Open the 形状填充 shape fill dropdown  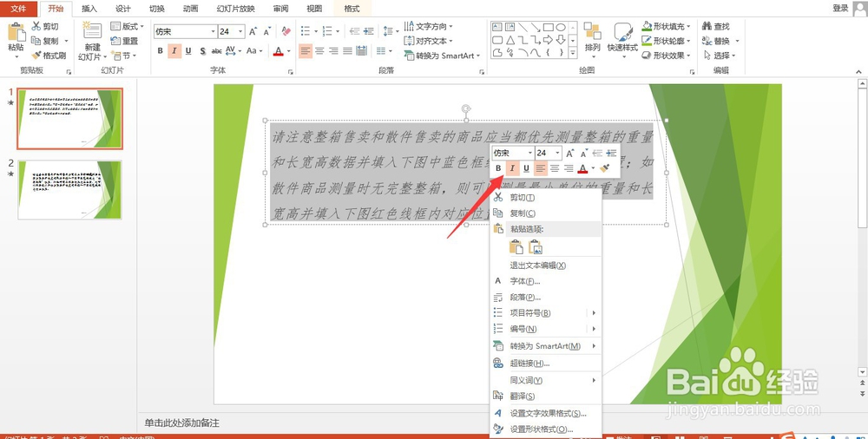(x=667, y=26)
